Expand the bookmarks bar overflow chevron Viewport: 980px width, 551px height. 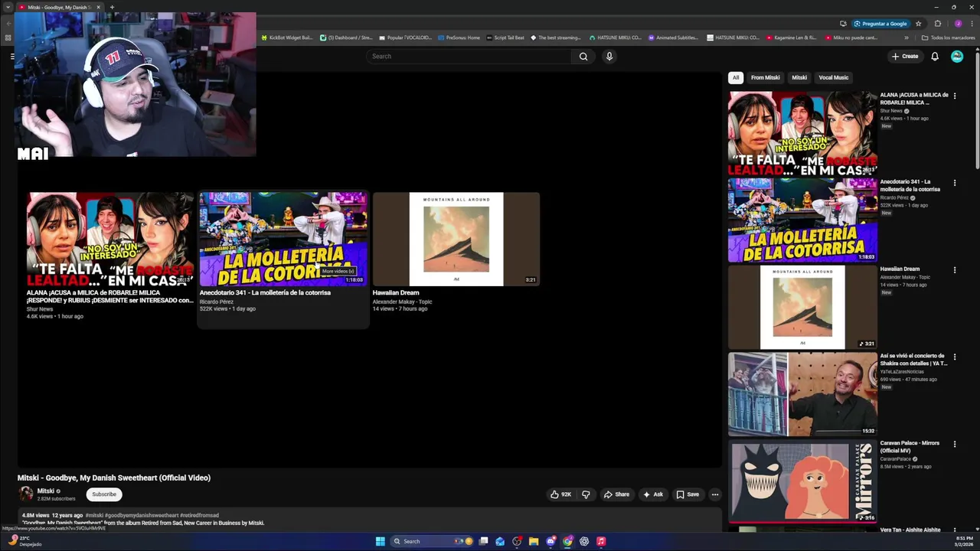(906, 37)
